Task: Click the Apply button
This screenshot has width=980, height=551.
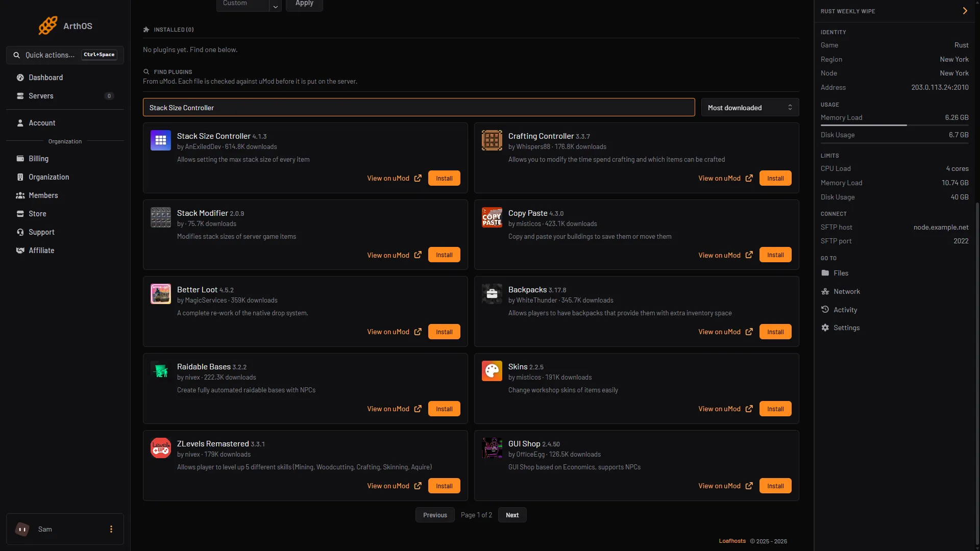Action: coord(304,5)
